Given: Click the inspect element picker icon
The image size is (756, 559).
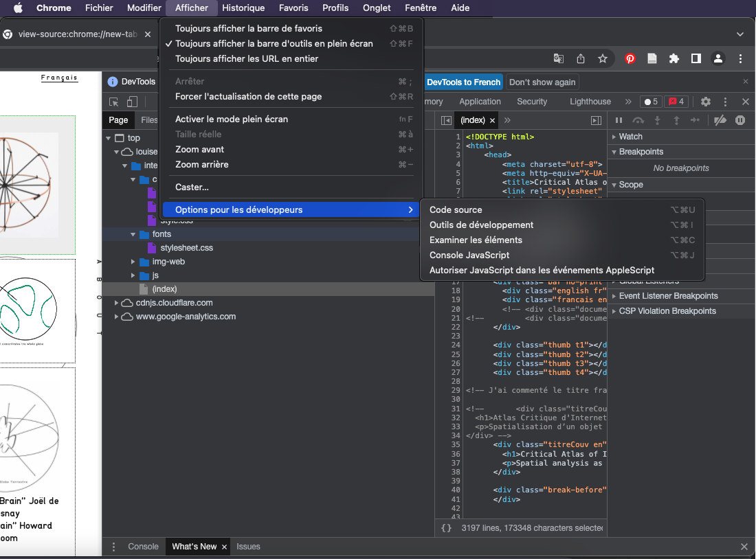Looking at the screenshot, I should (115, 102).
